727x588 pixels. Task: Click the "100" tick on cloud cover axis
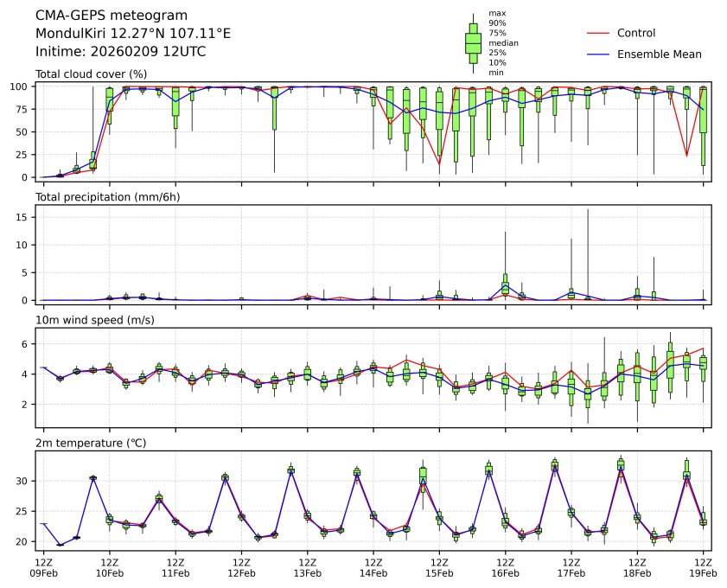point(22,86)
